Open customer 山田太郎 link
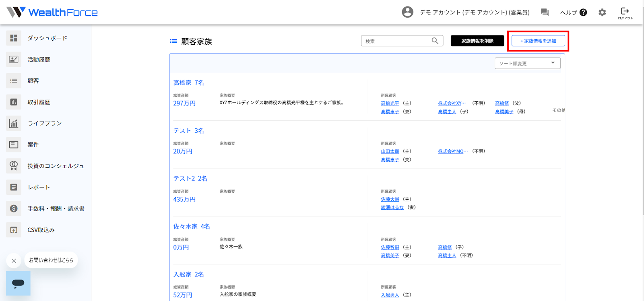 coord(390,151)
